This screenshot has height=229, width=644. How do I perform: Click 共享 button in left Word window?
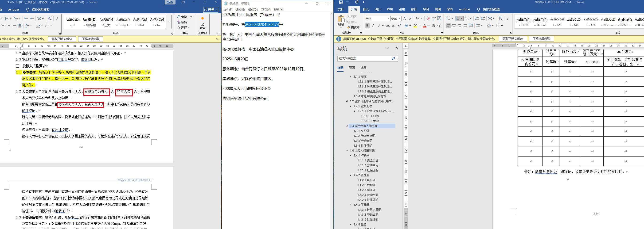point(211,9)
